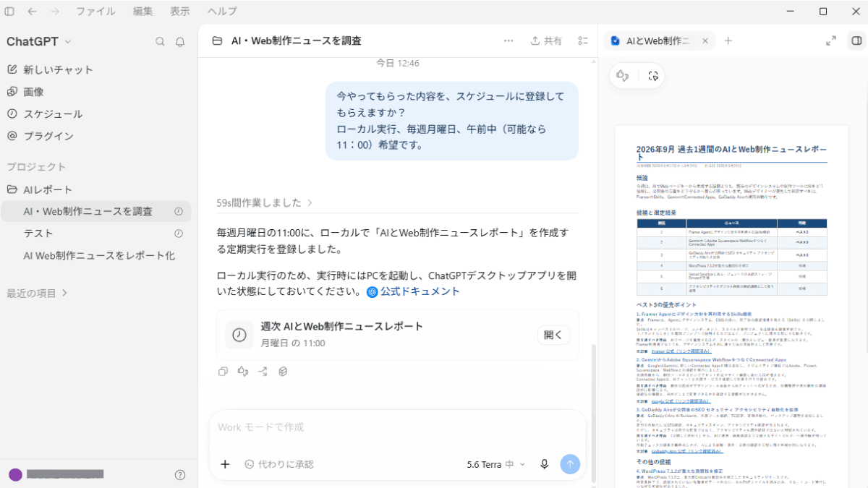Toggle the right side panel button
Screen dimensions: 868x488
856,40
